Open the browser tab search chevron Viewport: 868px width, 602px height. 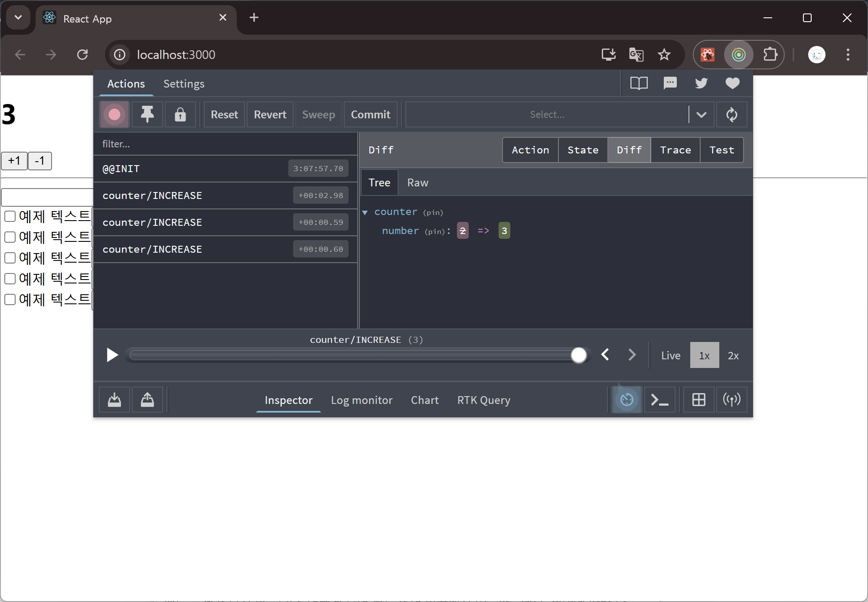[x=18, y=18]
